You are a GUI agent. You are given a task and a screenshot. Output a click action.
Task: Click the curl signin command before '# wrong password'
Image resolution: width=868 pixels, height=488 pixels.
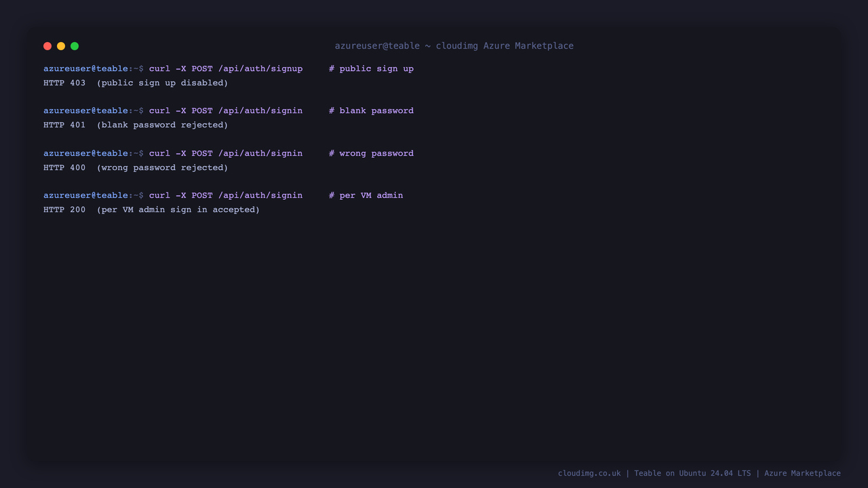click(226, 153)
